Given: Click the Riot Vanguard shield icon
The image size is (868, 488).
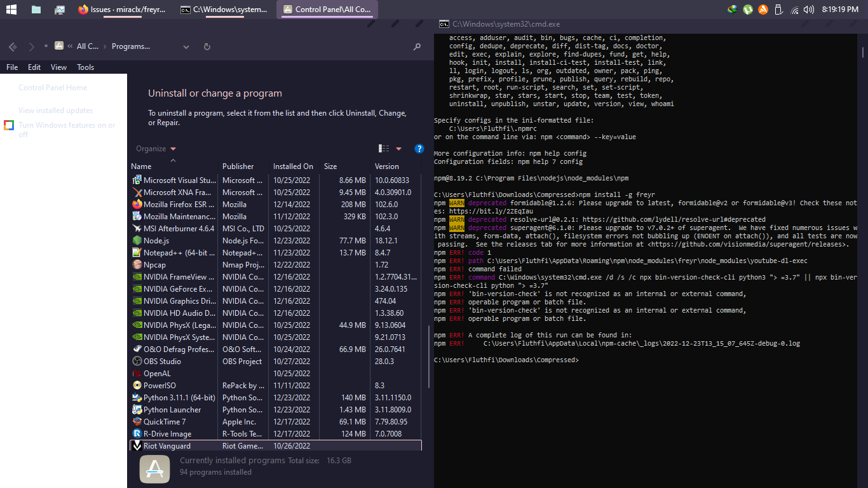Looking at the screenshot, I should pos(137,445).
